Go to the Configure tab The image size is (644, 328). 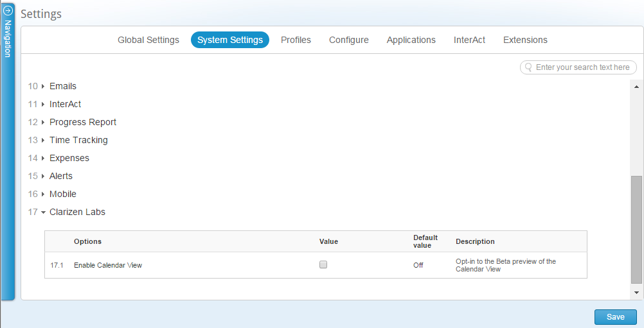click(349, 40)
